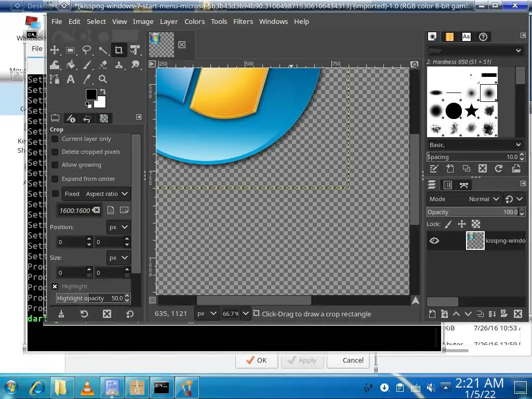
Task: Select the Warp Transform tool
Action: [x=54, y=64]
